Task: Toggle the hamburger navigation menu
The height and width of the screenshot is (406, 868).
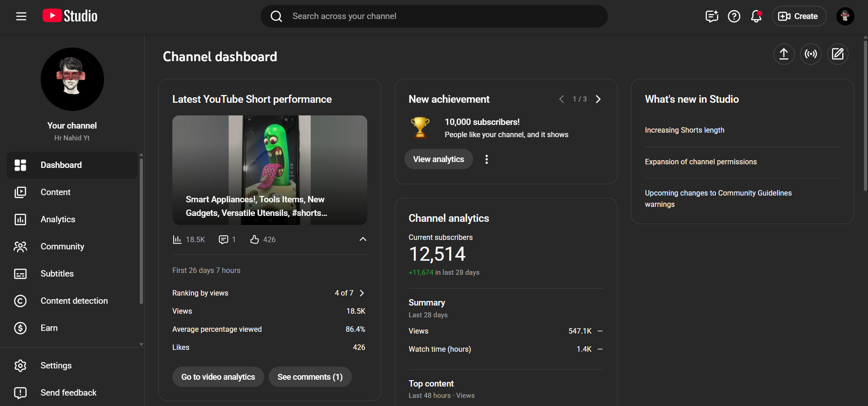Action: (21, 16)
